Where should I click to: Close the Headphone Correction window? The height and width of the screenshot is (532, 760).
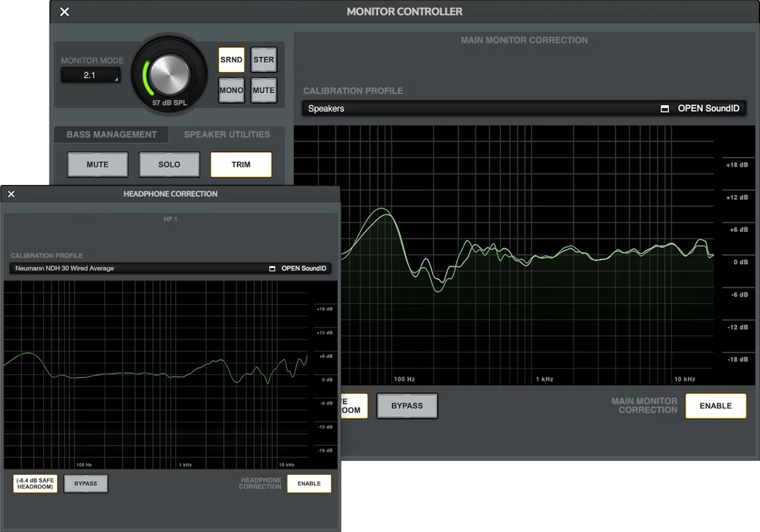pos(11,194)
